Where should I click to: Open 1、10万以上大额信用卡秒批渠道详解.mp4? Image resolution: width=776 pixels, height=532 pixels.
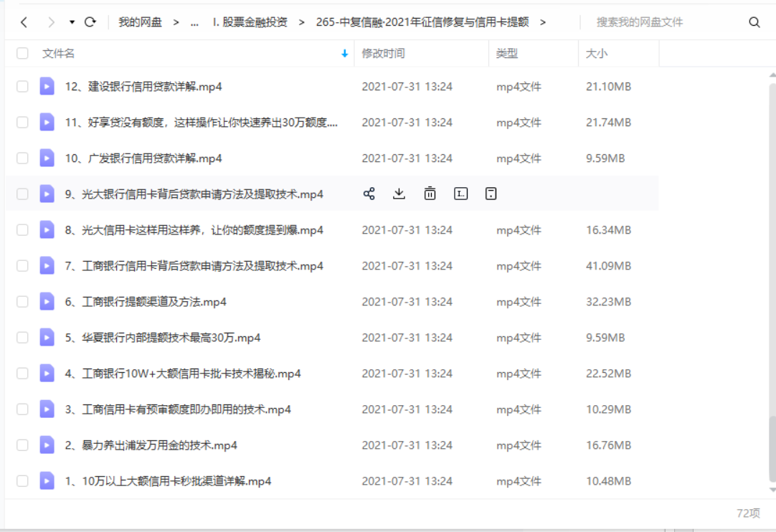tap(169, 482)
